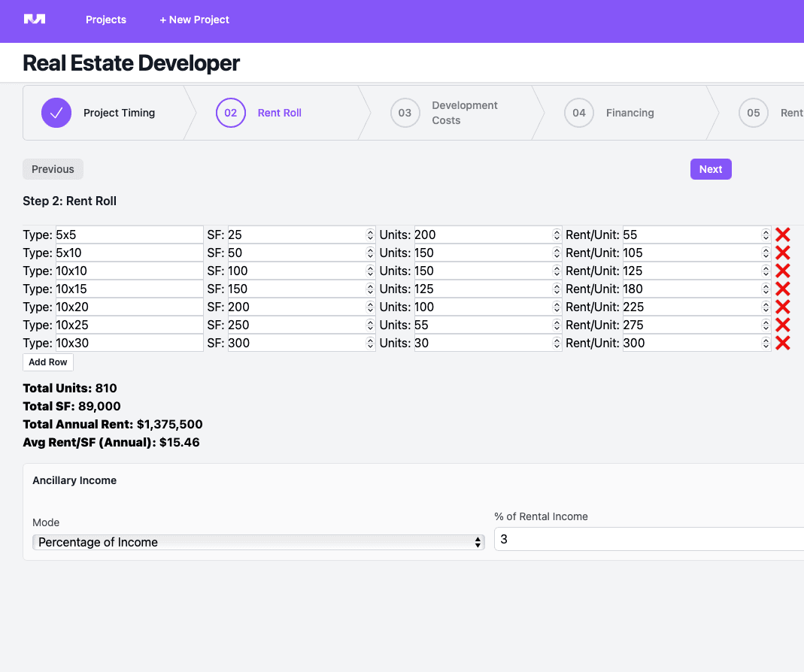Viewport: 804px width, 672px height.
Task: Click the % of Rental Income field
Action: (x=647, y=539)
